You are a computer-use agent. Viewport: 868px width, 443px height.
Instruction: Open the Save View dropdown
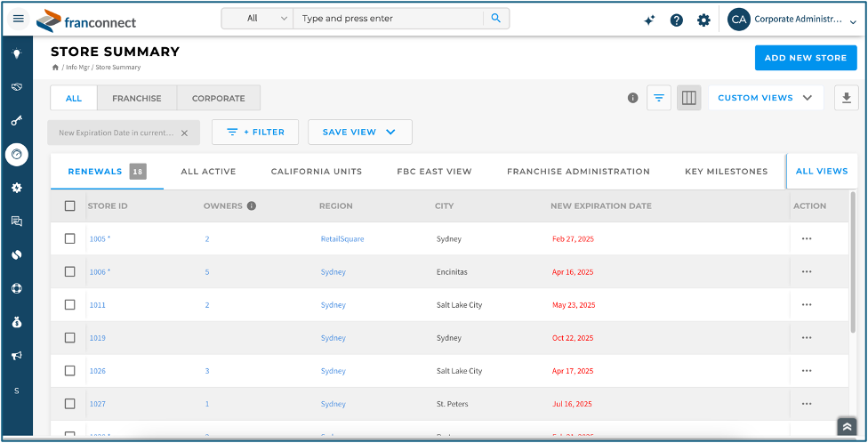pos(360,133)
